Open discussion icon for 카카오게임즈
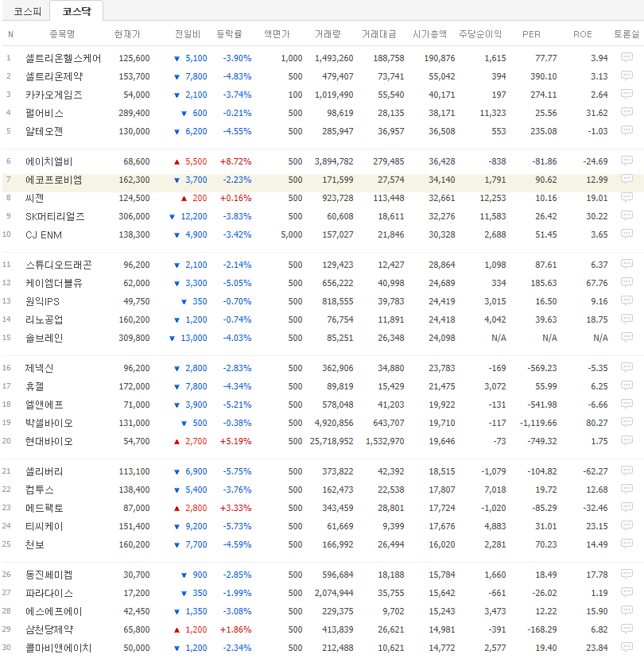Image resolution: width=644 pixels, height=662 pixels. (x=627, y=94)
